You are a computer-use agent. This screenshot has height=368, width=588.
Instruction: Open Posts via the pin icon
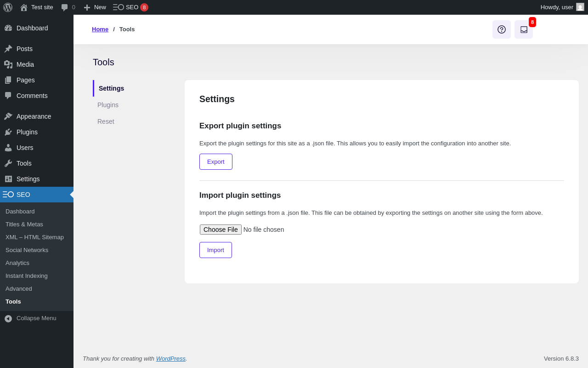[8, 49]
